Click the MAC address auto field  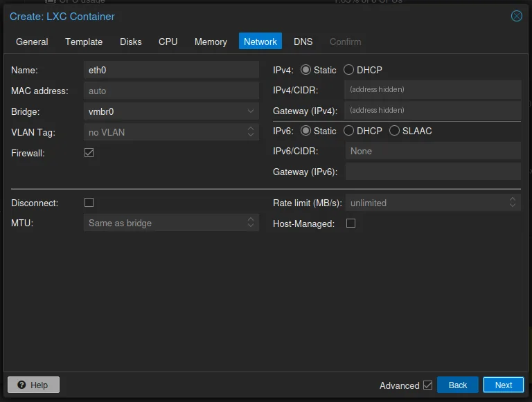(x=171, y=91)
